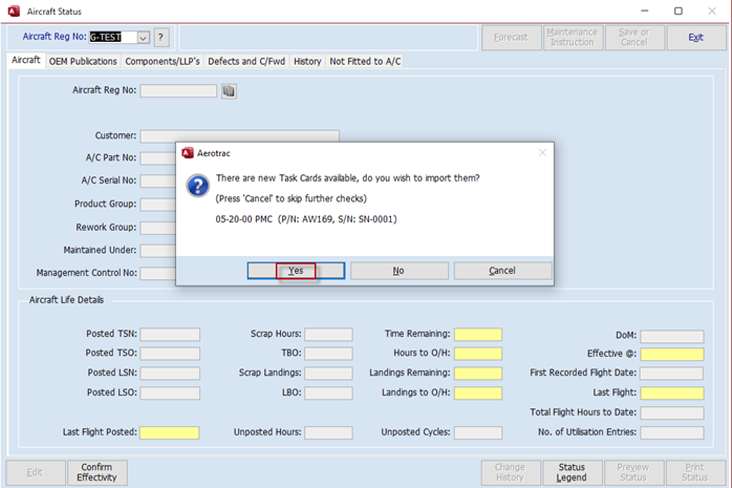Select the G-TEST registration combo box

point(120,37)
